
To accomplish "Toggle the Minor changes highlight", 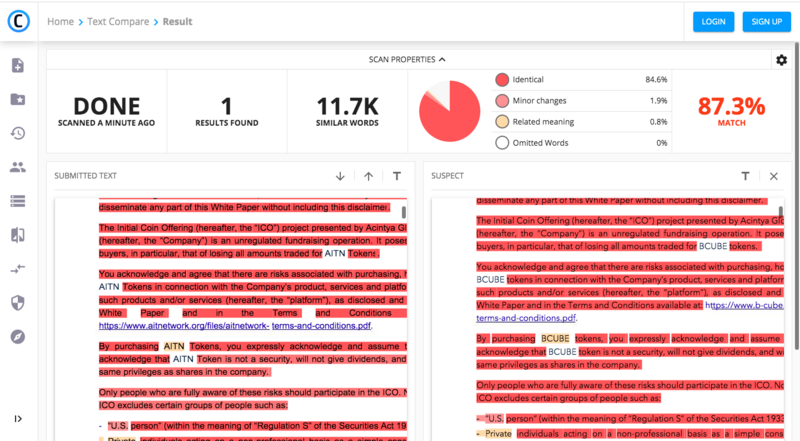I will [x=502, y=101].
